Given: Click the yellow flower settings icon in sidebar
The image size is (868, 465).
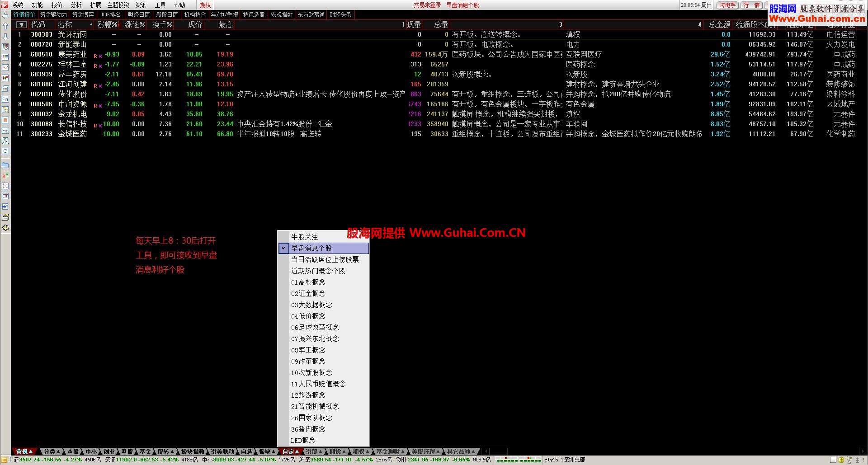Looking at the screenshot, I should point(5,228).
